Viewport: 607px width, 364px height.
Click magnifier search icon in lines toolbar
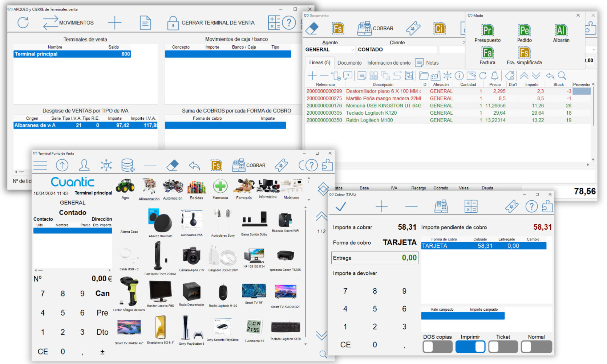[562, 75]
